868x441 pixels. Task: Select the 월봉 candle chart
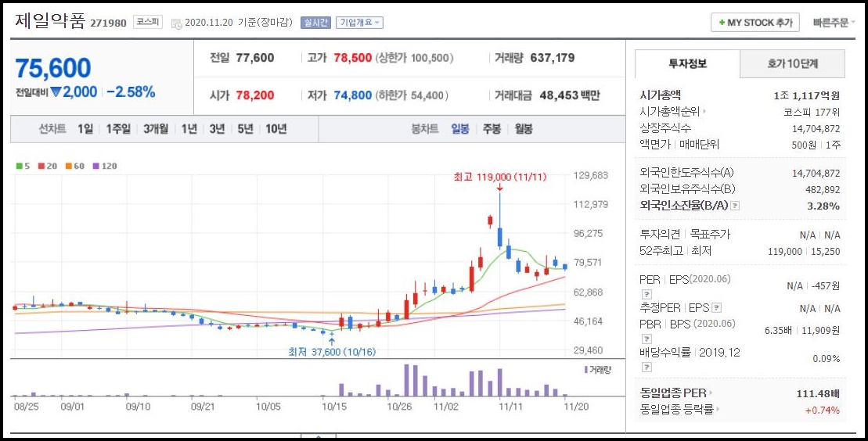pos(523,129)
